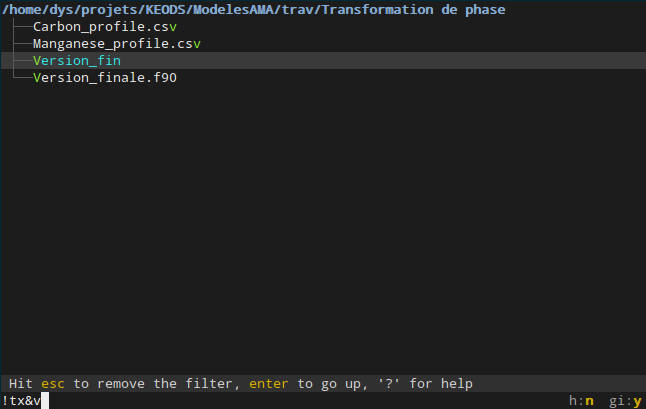Screen dimensions: 646x409
Task: Toggle the gitignore flag gi:y
Action: click(x=625, y=401)
